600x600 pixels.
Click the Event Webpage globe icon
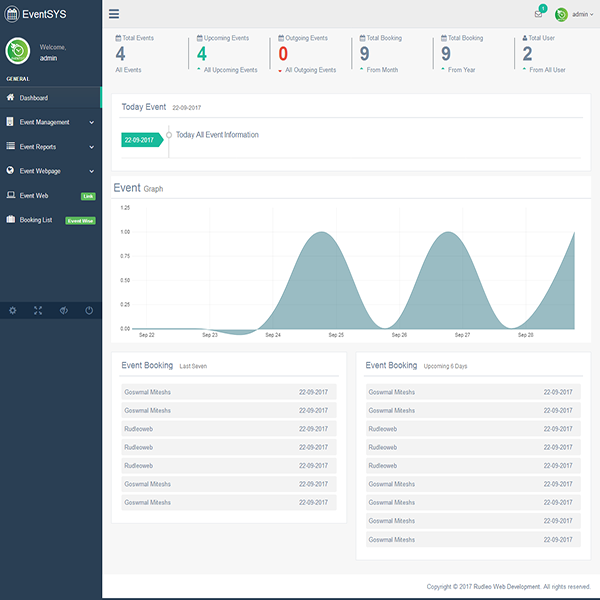pos(10,170)
